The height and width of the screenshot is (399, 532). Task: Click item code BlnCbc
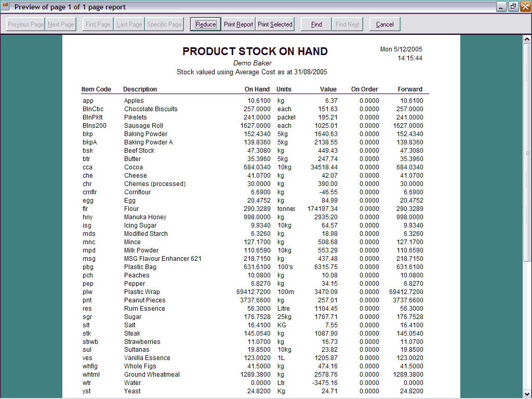(x=93, y=109)
